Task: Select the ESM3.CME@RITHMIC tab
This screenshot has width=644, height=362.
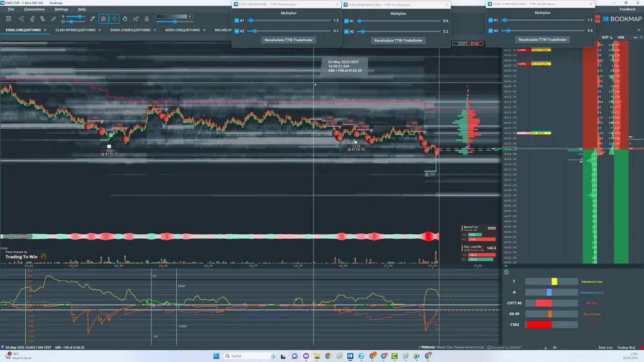Action: pos(23,30)
